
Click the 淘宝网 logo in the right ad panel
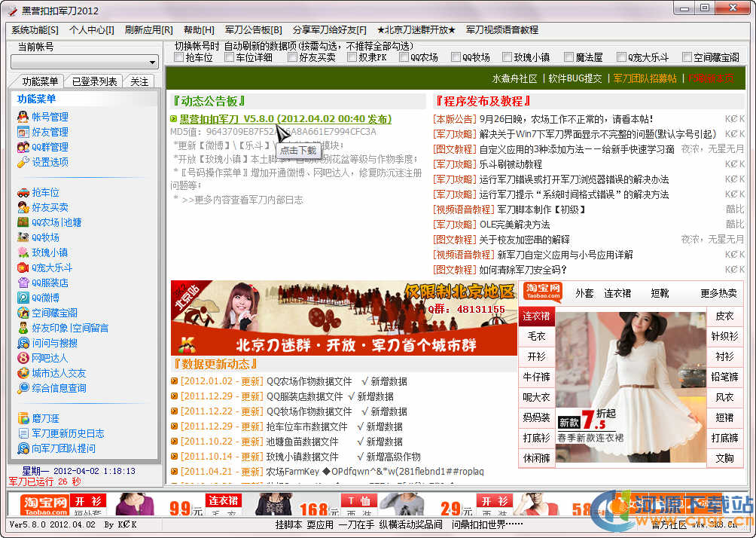click(542, 292)
